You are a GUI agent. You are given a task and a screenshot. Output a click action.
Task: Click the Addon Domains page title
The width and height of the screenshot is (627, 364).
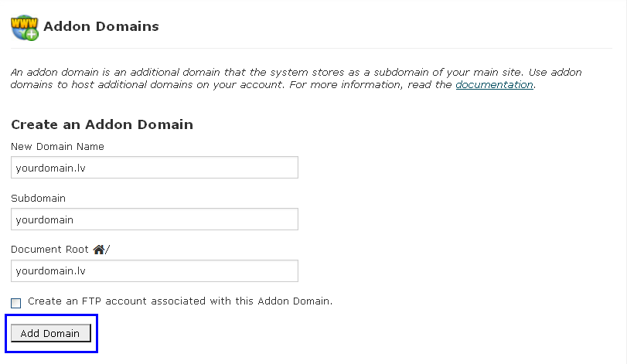101,26
